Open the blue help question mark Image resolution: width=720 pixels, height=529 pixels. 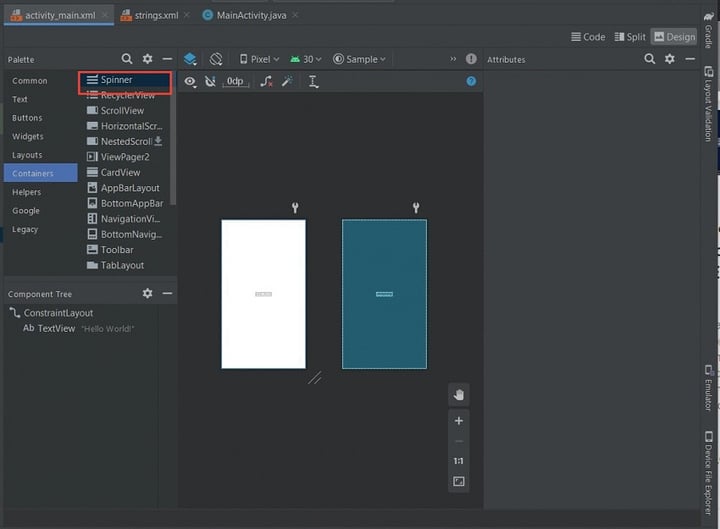pos(471,81)
